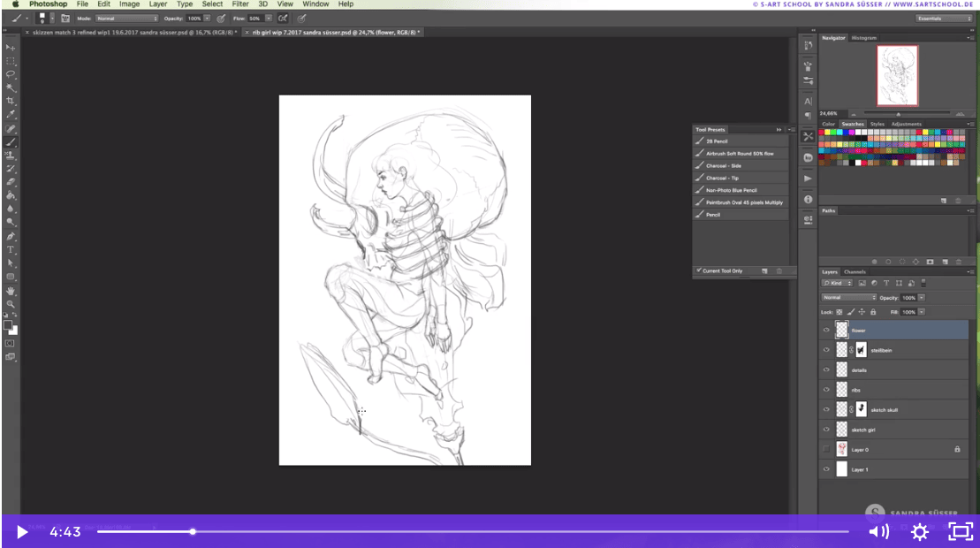Screen dimensions: 980x548
Task: Hide the ribs layer
Action: tap(826, 390)
